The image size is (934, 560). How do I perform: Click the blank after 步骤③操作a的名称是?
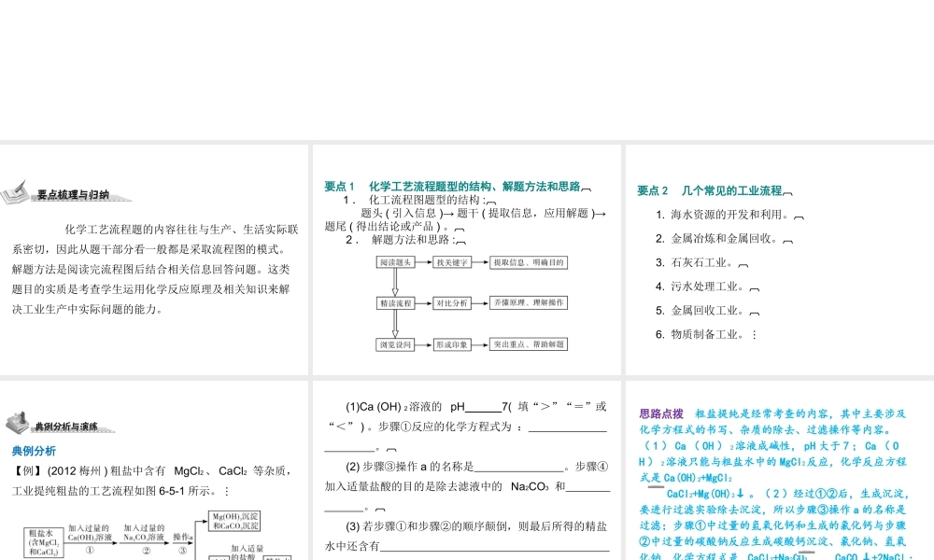click(518, 468)
